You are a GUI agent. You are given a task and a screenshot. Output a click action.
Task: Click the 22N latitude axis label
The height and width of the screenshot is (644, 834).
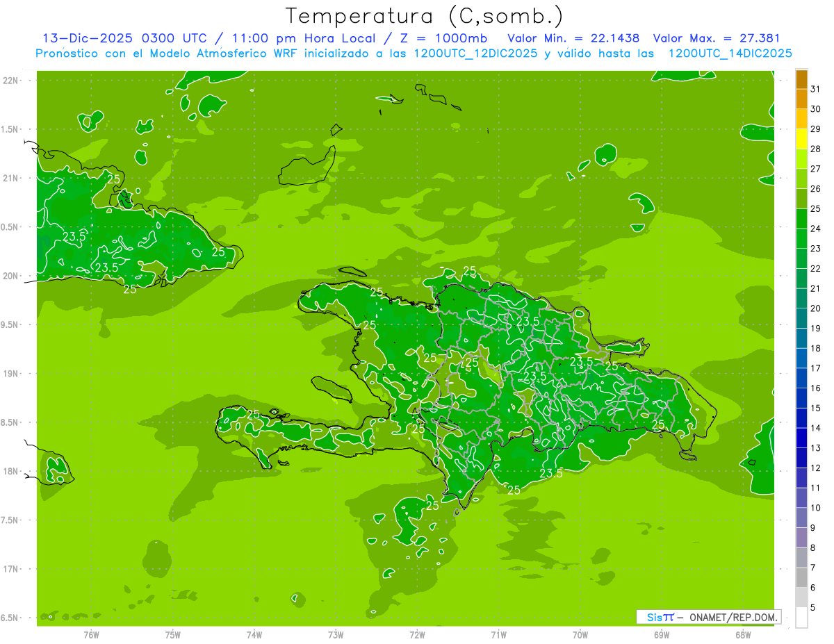pyautogui.click(x=11, y=81)
